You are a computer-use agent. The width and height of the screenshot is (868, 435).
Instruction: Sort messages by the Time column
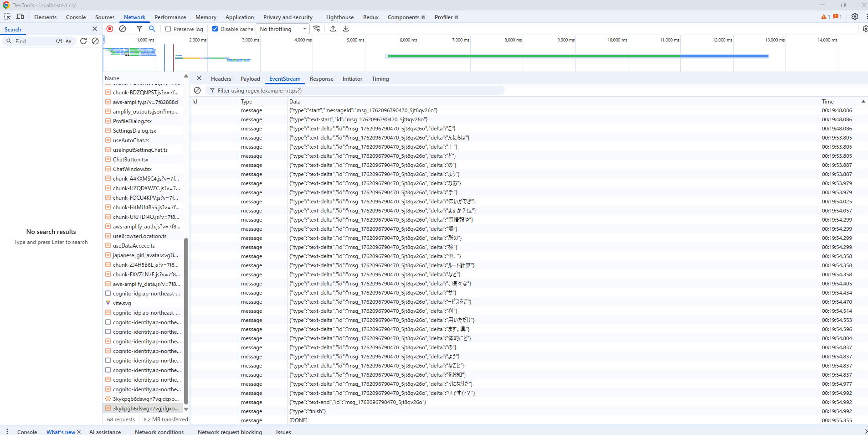tap(843, 101)
